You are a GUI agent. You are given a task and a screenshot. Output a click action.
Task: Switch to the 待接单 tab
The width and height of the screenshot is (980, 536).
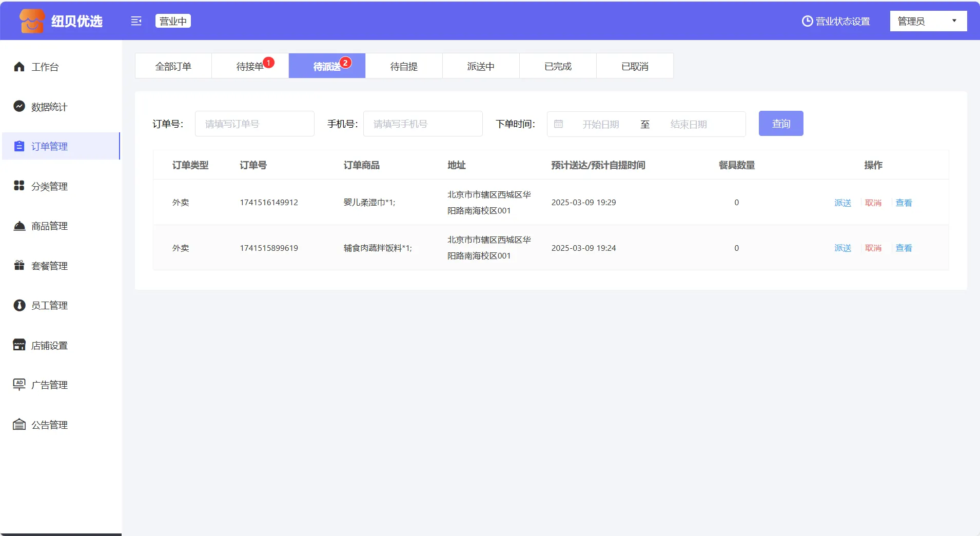pos(250,66)
